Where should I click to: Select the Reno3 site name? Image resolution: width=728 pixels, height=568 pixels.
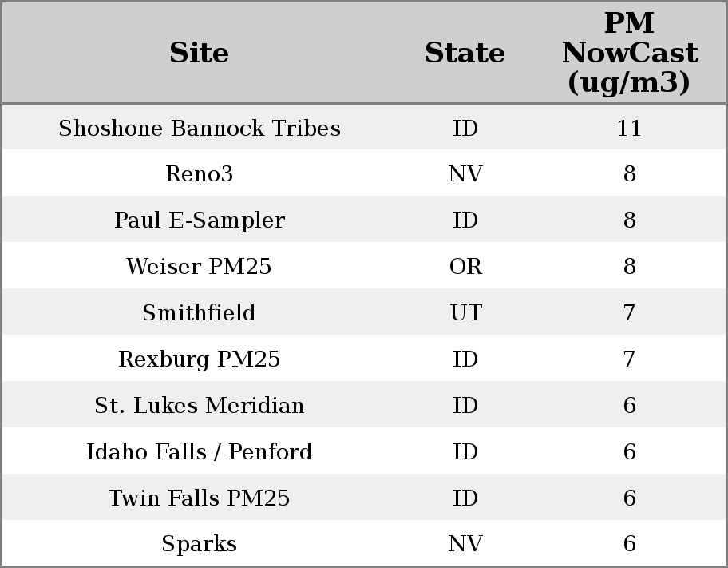[x=199, y=174]
